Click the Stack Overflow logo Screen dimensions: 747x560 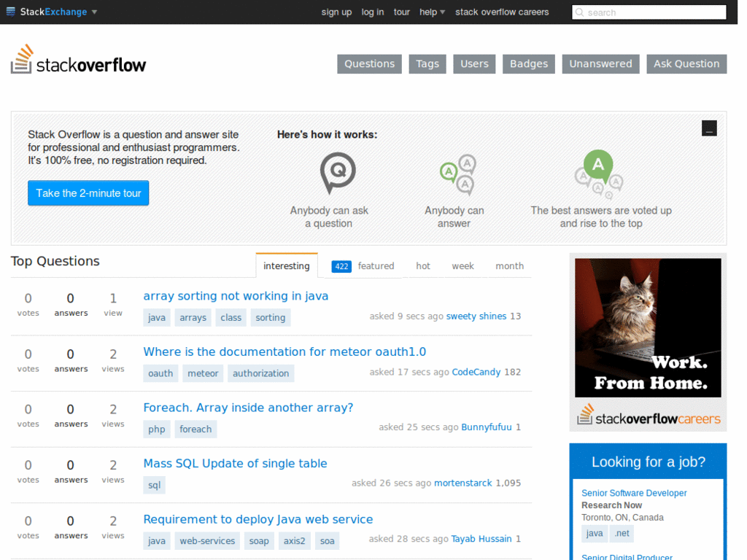click(x=79, y=60)
